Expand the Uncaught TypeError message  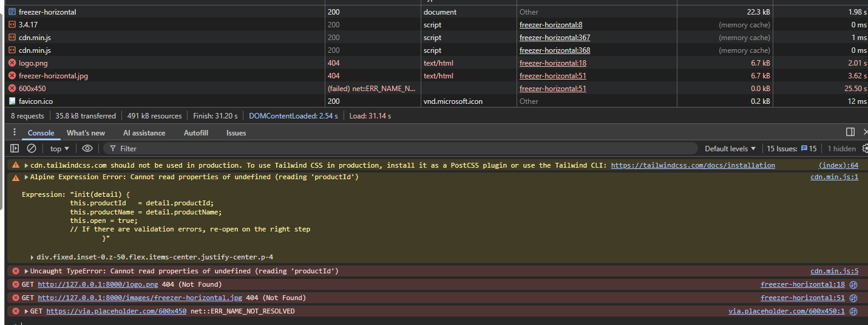click(x=26, y=271)
